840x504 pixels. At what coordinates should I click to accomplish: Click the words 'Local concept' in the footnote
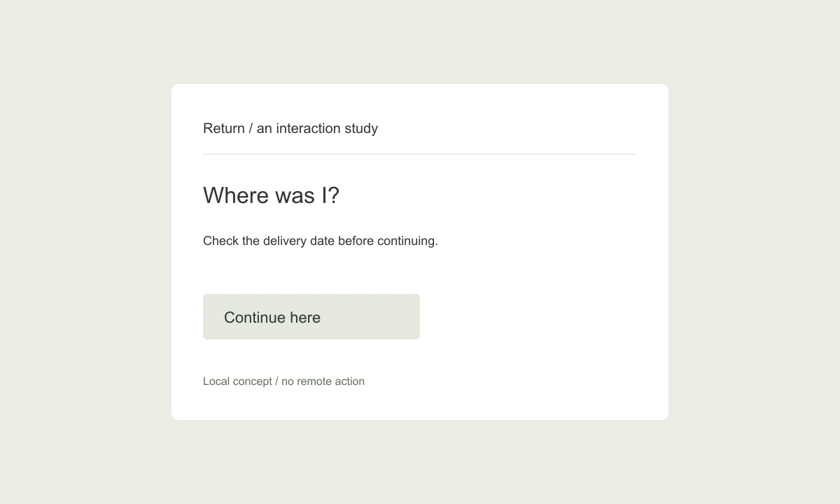(x=237, y=381)
